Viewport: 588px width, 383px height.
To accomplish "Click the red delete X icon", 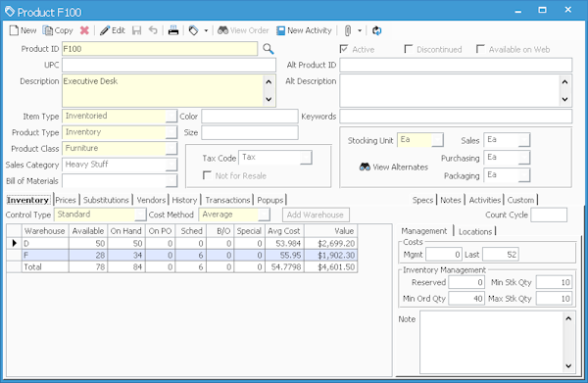I will (x=84, y=30).
